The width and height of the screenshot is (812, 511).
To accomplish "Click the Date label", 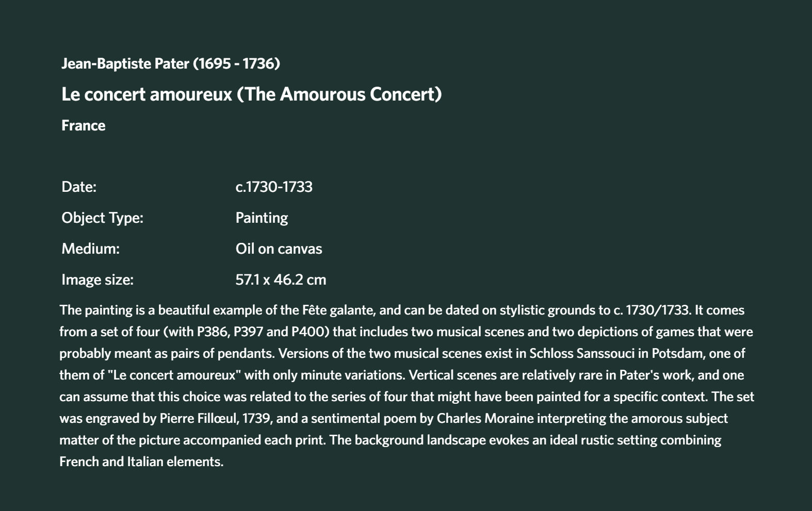I will [x=79, y=187].
